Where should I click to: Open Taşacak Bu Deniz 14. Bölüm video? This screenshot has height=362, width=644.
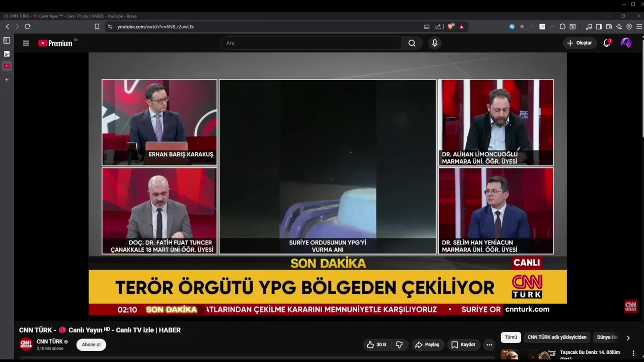coord(590,352)
